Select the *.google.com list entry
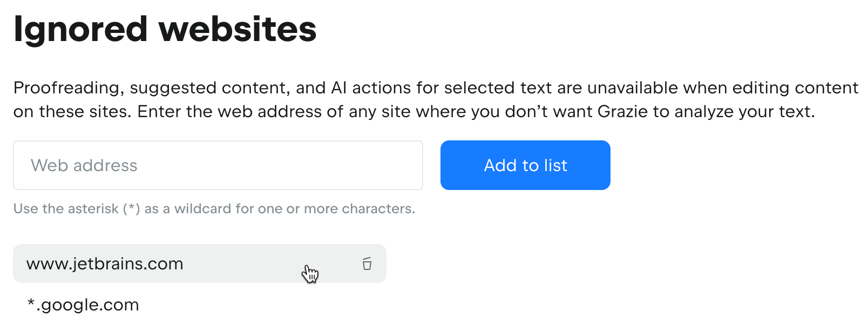Image resolution: width=868 pixels, height=325 pixels. click(83, 305)
